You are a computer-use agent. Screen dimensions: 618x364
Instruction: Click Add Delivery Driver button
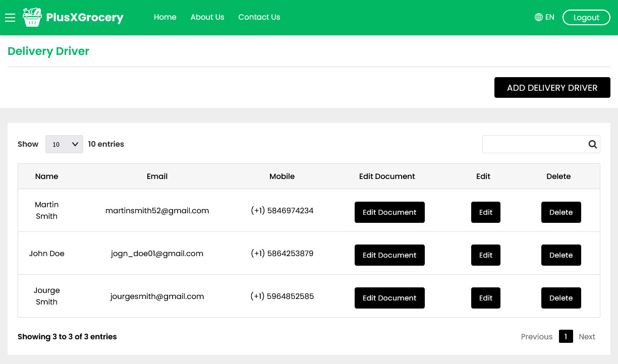click(x=552, y=88)
